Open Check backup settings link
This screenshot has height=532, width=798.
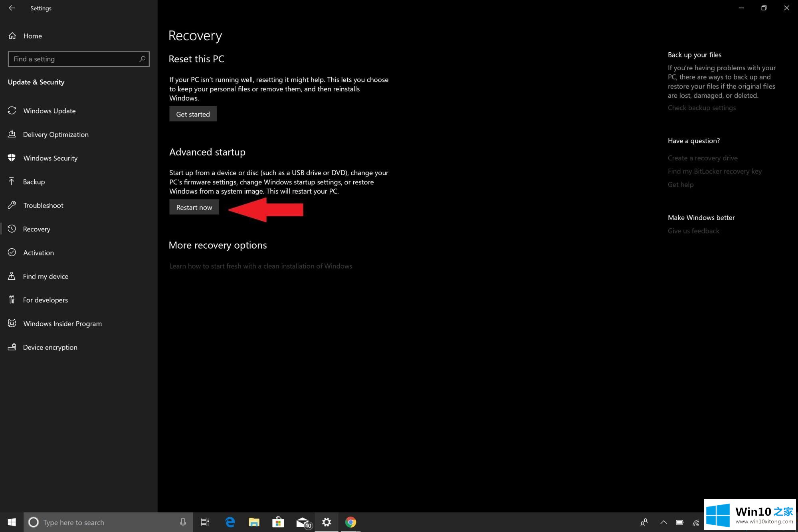pos(701,107)
